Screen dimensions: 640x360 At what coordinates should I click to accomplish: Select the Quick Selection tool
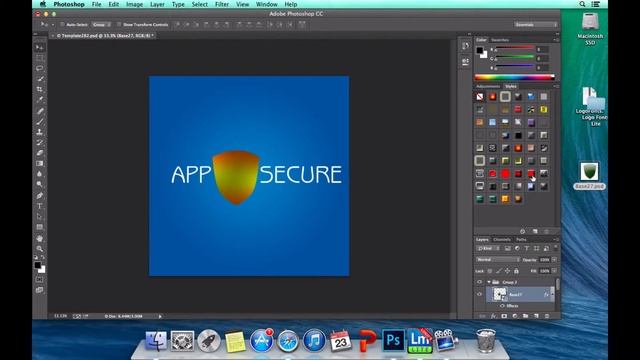coord(40,79)
